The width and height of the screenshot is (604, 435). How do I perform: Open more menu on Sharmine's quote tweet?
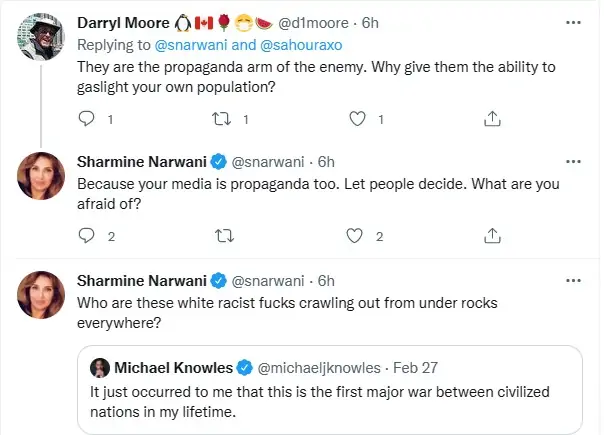point(572,279)
